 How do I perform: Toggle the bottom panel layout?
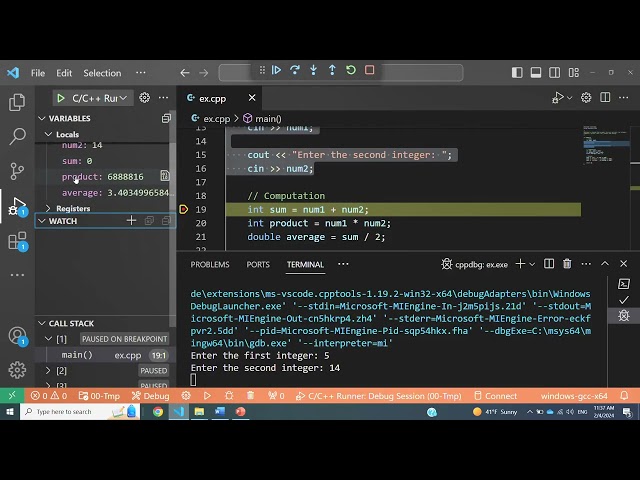[536, 73]
